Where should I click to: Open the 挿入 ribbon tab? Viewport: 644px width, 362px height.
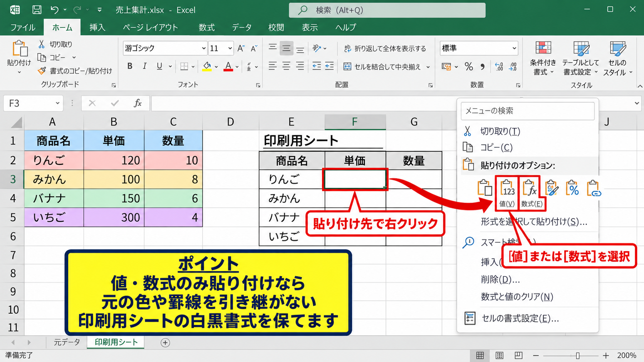tap(97, 27)
